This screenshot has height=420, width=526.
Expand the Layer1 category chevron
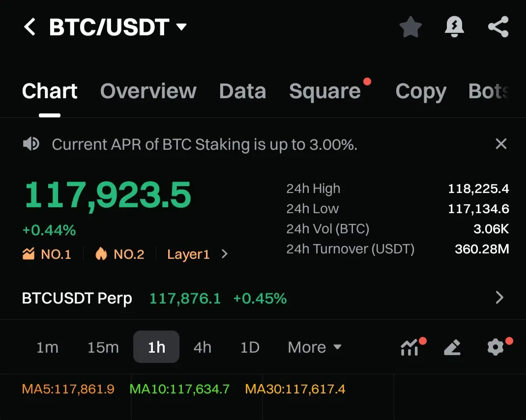tap(225, 254)
